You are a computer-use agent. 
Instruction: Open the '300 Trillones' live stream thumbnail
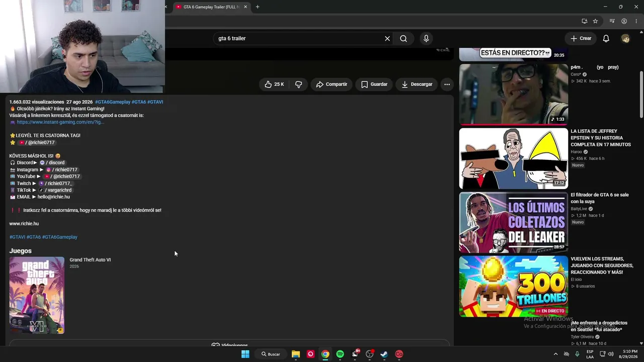pyautogui.click(x=513, y=286)
